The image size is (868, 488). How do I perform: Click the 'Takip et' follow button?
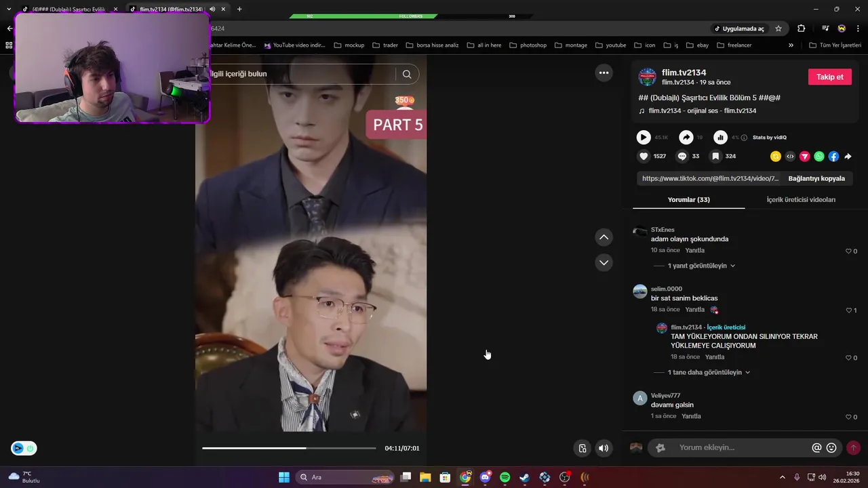(x=829, y=77)
